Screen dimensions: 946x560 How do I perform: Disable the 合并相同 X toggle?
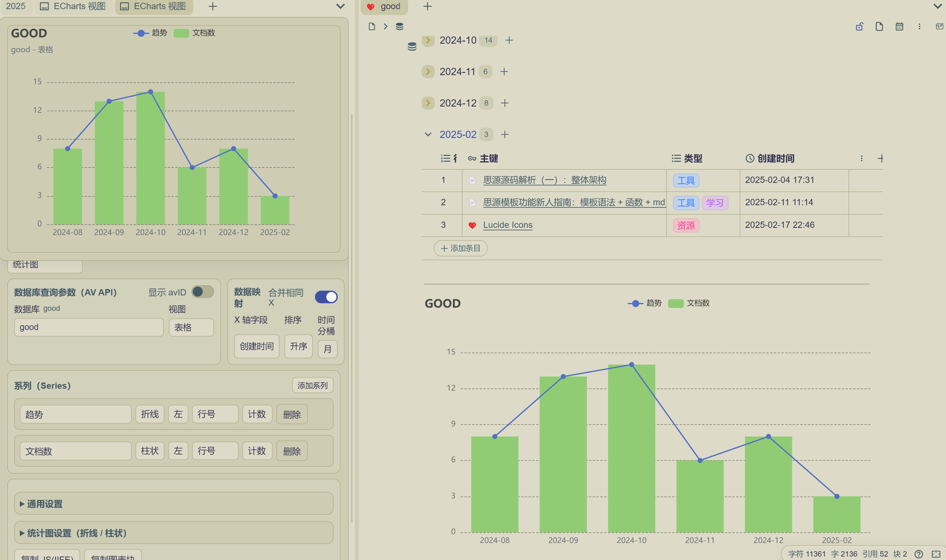pos(326,297)
